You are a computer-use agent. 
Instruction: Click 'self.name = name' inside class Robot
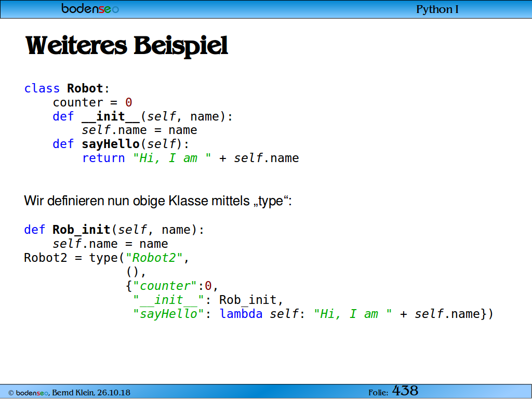(139, 130)
